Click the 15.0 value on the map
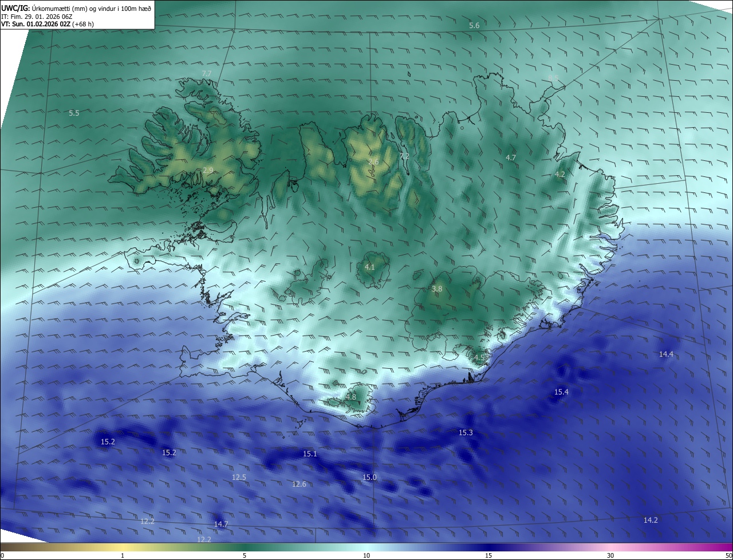 [369, 477]
